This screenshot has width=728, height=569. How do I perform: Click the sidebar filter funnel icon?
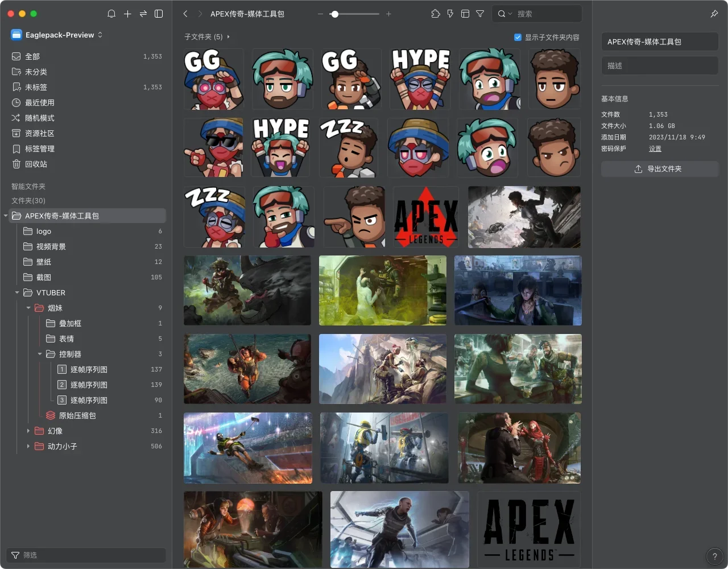[15, 555]
